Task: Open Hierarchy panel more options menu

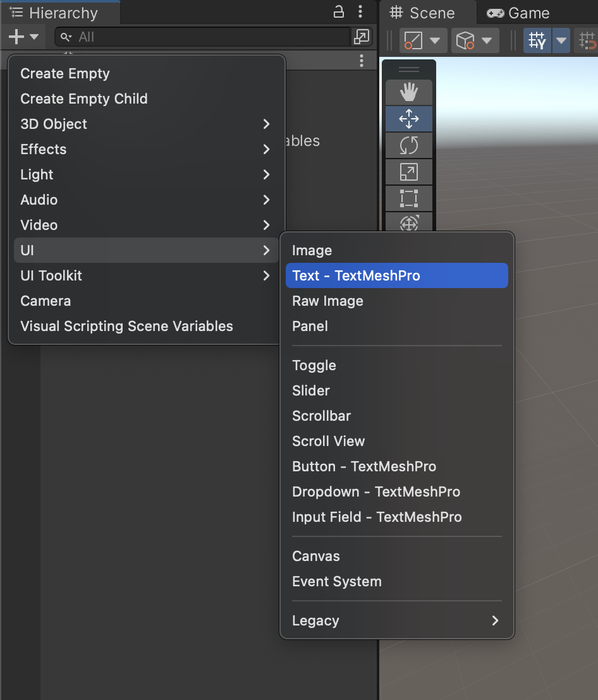Action: coord(360,12)
